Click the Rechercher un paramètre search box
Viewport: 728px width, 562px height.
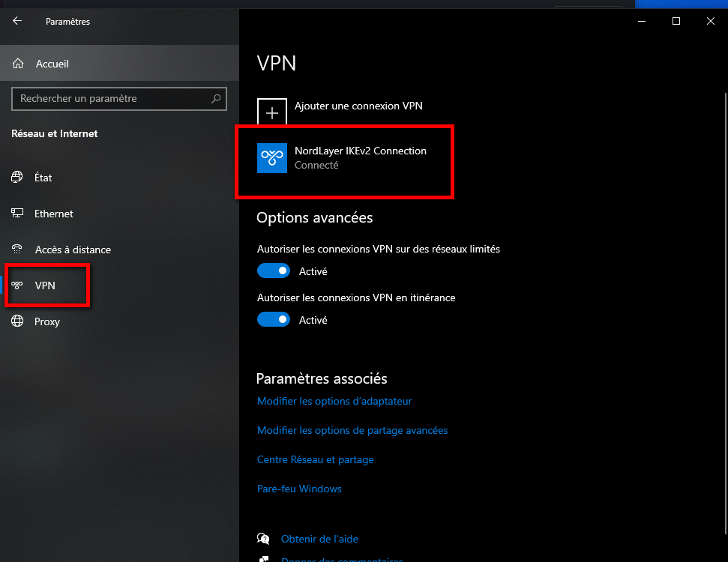point(119,98)
